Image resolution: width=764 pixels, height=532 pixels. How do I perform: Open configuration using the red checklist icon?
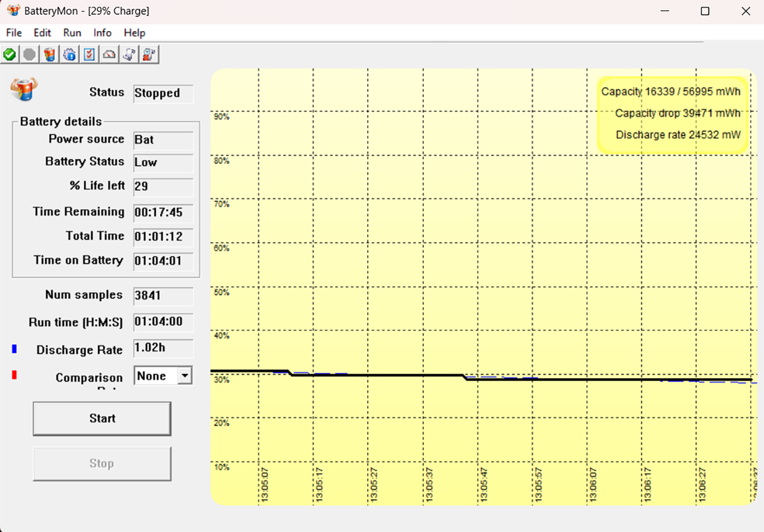tap(89, 55)
